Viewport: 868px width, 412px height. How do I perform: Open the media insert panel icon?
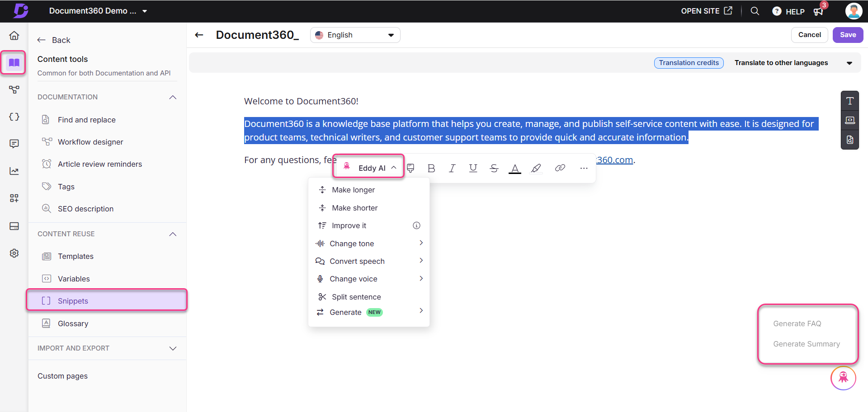point(850,120)
